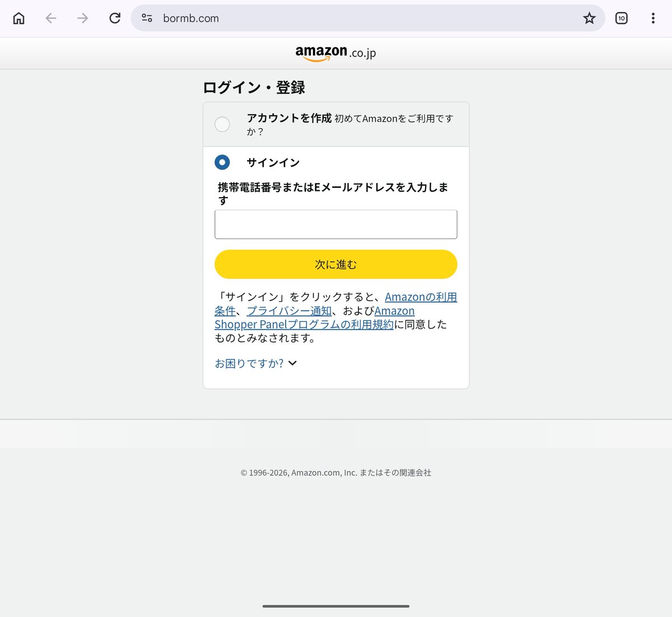This screenshot has height=617, width=672.
Task: Click the サインイン label text
Action: 273,162
